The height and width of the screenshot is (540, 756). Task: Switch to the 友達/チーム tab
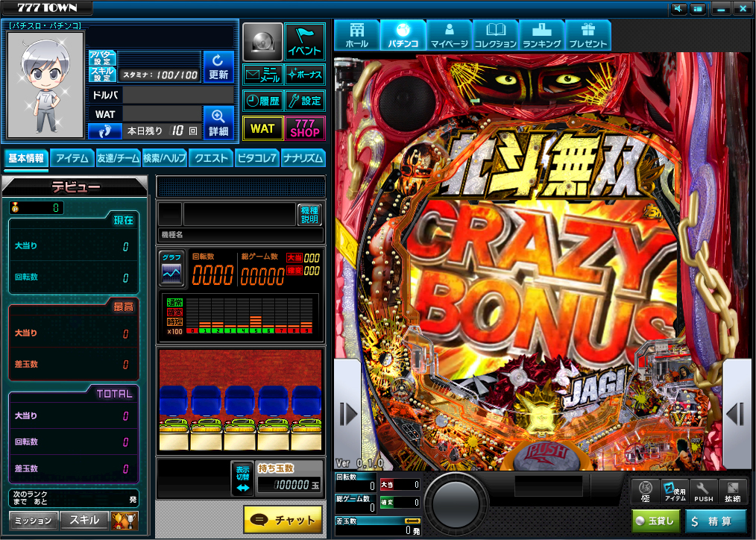[x=118, y=158]
